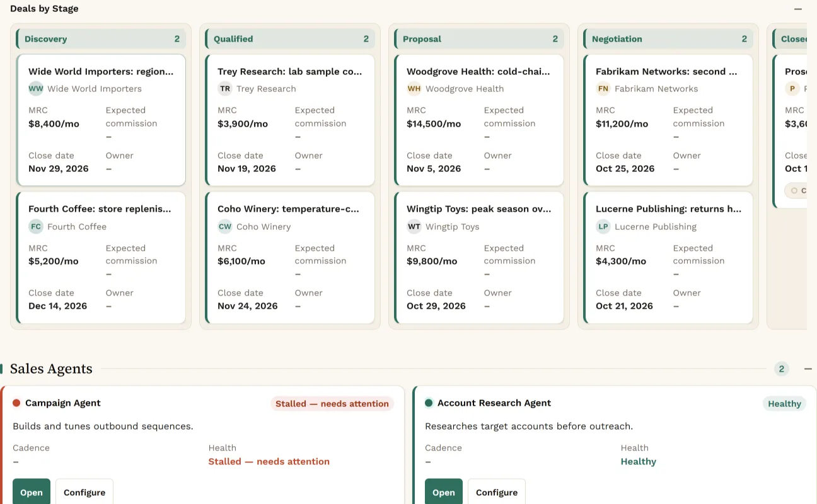
Task: Collapse the Deals by Stage section
Action: click(798, 9)
